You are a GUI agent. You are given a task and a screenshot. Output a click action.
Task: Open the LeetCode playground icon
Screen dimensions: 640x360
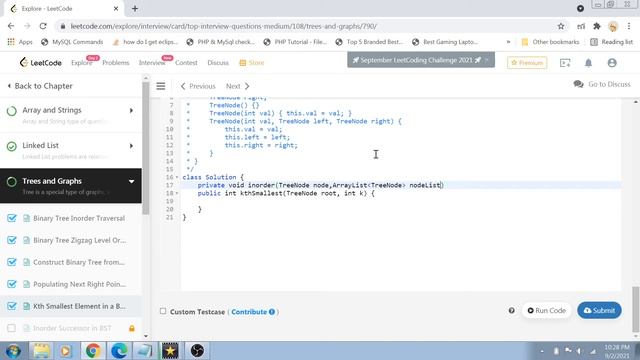click(565, 63)
